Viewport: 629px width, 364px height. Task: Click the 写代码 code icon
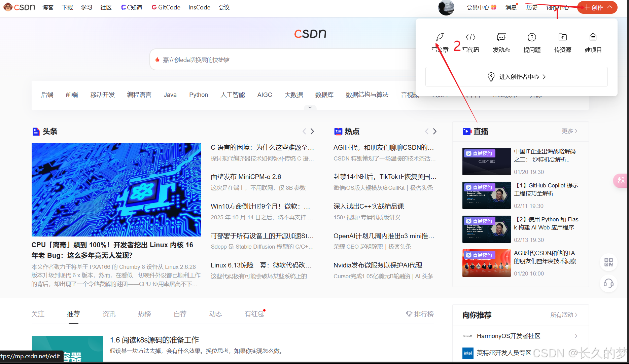(470, 37)
